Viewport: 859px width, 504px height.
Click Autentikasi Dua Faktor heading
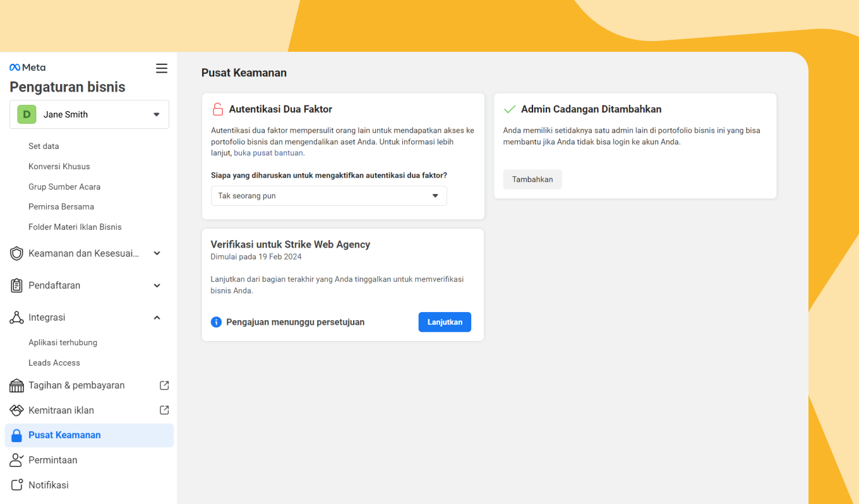[280, 109]
